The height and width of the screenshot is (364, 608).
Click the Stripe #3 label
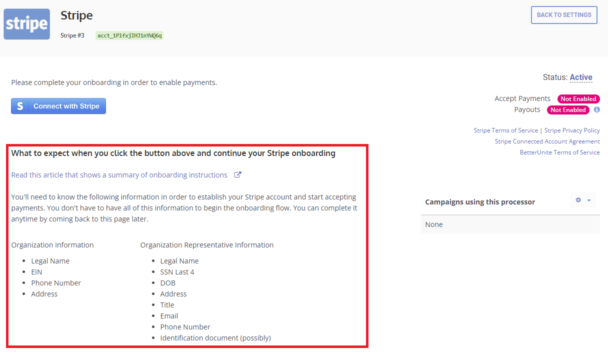click(72, 35)
